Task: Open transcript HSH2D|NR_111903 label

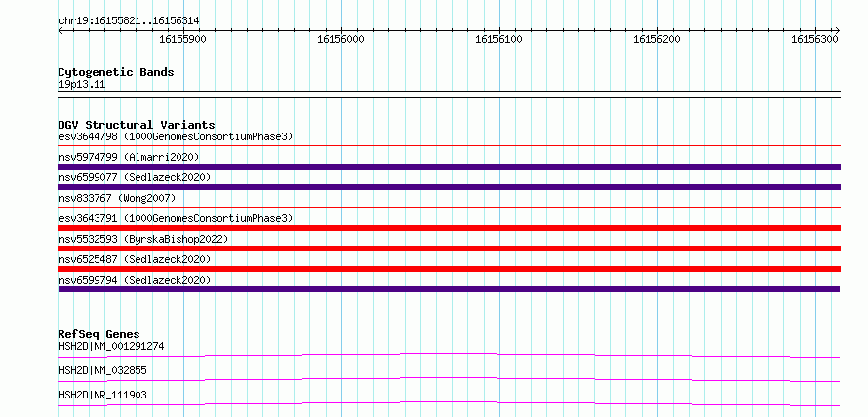Action: tap(102, 395)
